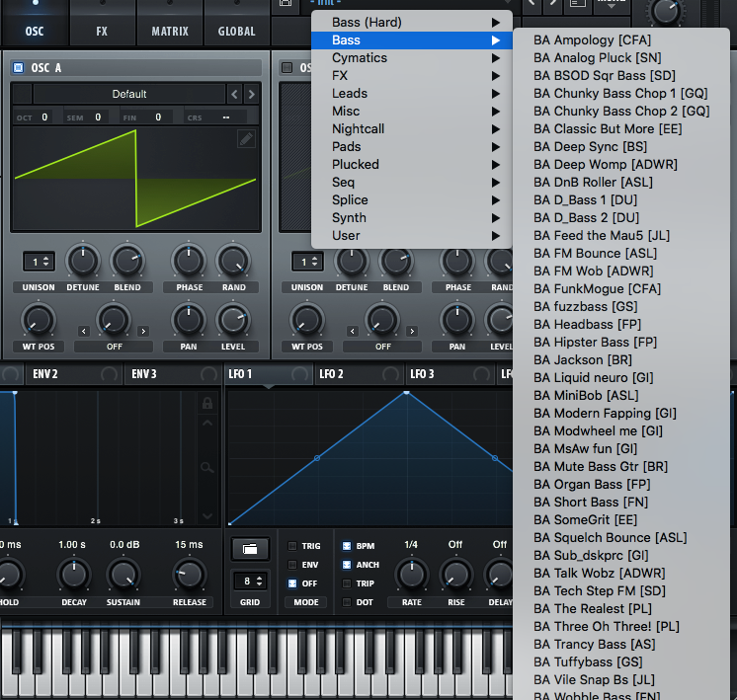Click the envelope zoom magnifier icon
This screenshot has width=737, height=700.
(x=206, y=467)
